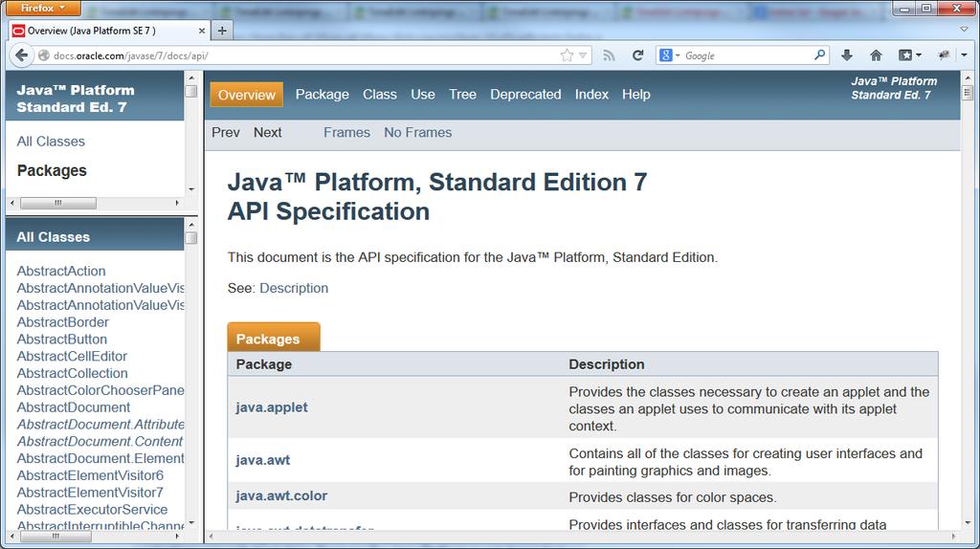Open the AbstractElementVisitor7 class link
Screen dimensions: 980x549
tap(90, 493)
